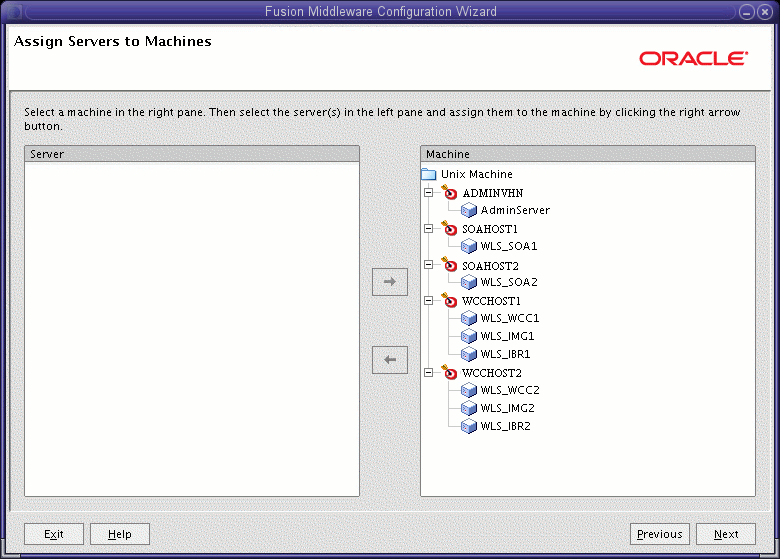Collapse the ADMINVHN machine node
The width and height of the screenshot is (780, 559).
click(428, 192)
